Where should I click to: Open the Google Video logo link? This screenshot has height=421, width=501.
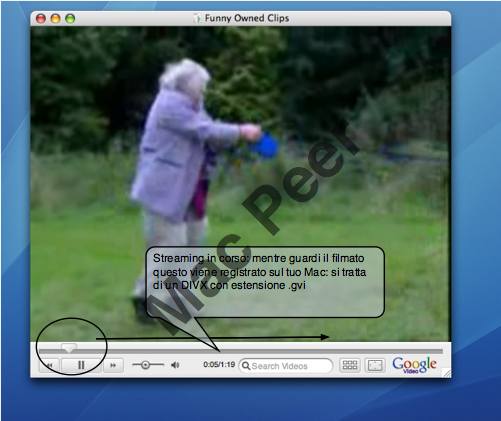(x=414, y=365)
